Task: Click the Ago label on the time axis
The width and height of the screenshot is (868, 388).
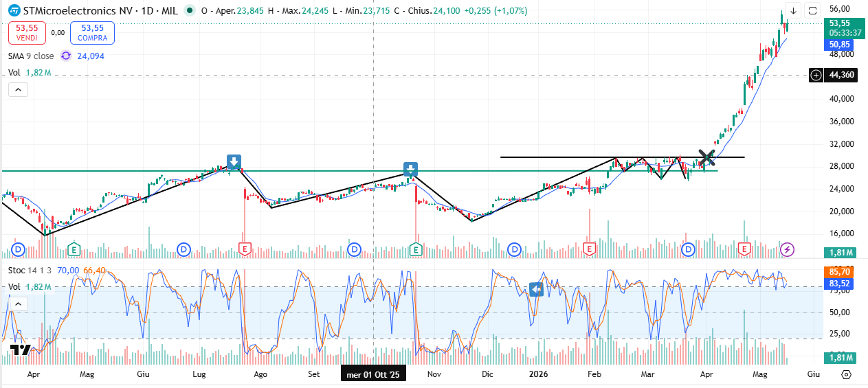Action: [x=260, y=375]
